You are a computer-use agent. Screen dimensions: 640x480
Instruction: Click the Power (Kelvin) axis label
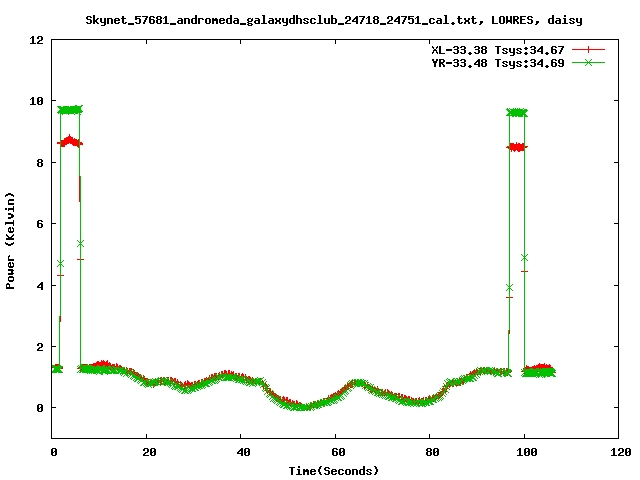(x=10, y=241)
